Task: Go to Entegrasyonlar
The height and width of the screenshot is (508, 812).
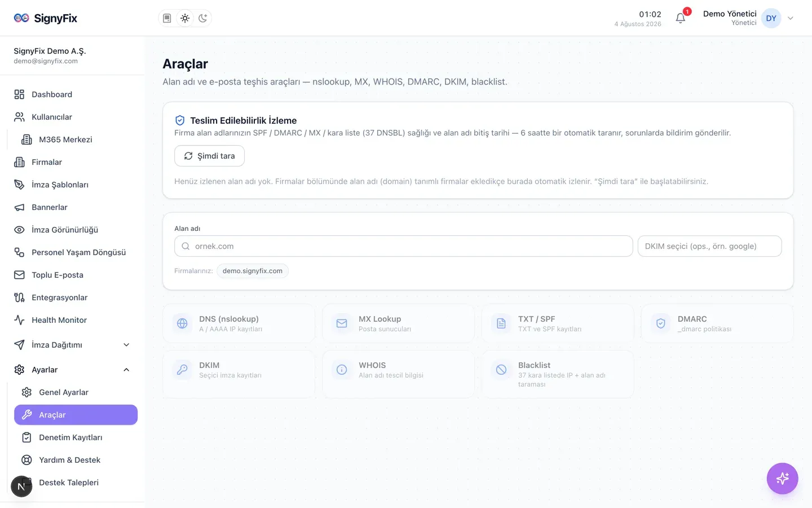Action: [76, 297]
